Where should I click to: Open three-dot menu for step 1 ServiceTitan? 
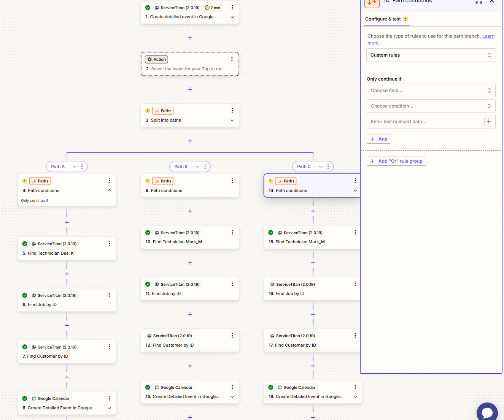point(232,7)
